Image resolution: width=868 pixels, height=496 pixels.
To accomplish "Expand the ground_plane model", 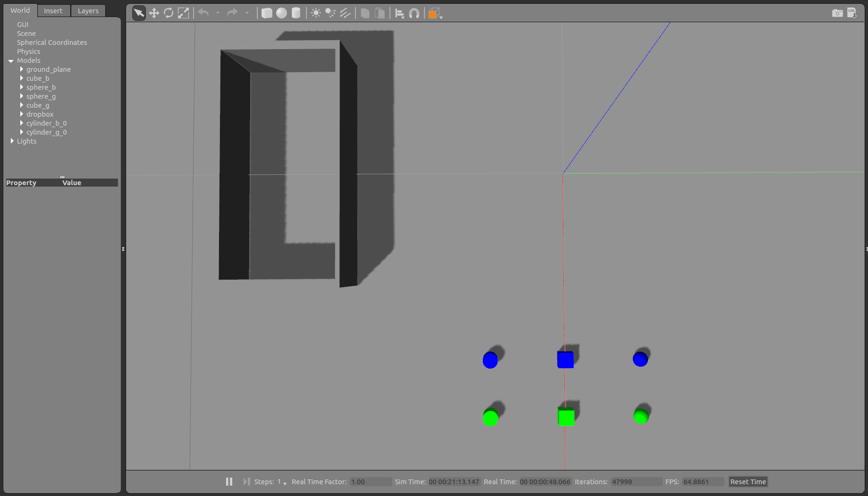I will 22,69.
